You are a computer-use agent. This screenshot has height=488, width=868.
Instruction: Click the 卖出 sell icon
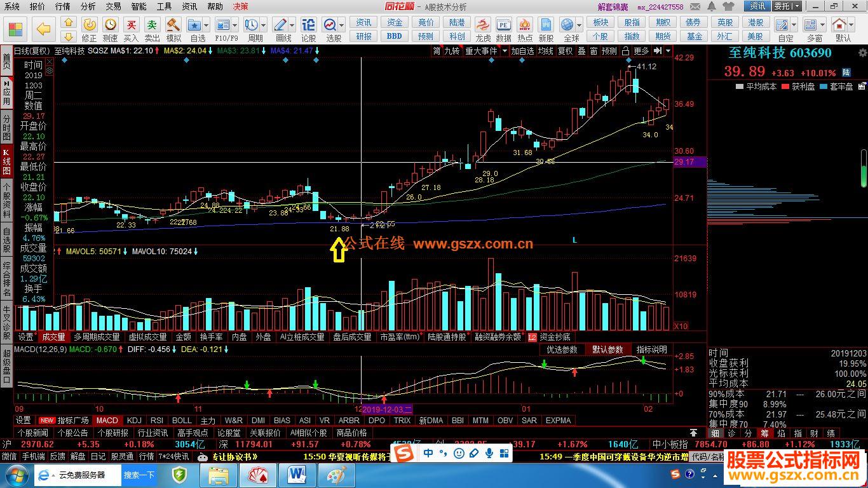click(x=153, y=25)
